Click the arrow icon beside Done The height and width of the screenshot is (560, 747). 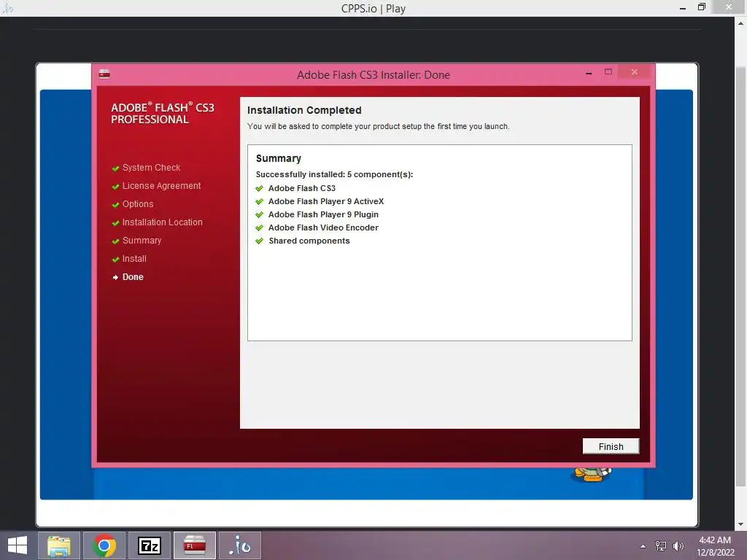115,277
